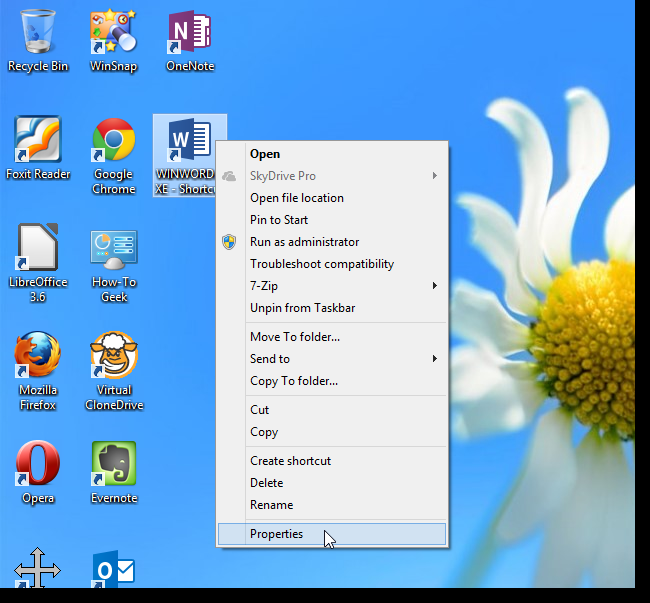Choose Properties from the context menu

277,534
